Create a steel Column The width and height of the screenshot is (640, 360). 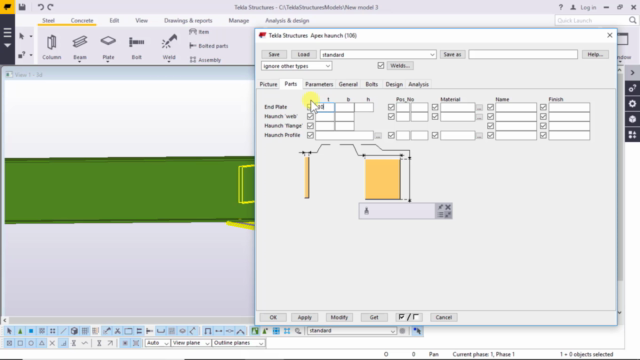pos(51,47)
